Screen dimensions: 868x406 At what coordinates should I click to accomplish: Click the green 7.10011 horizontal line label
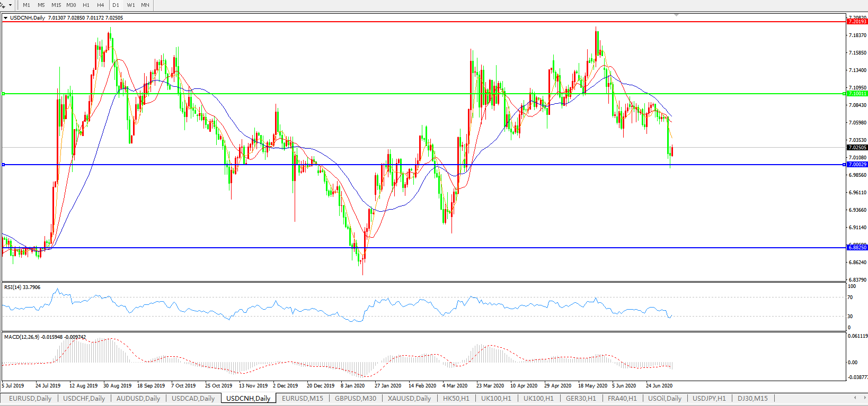(857, 94)
